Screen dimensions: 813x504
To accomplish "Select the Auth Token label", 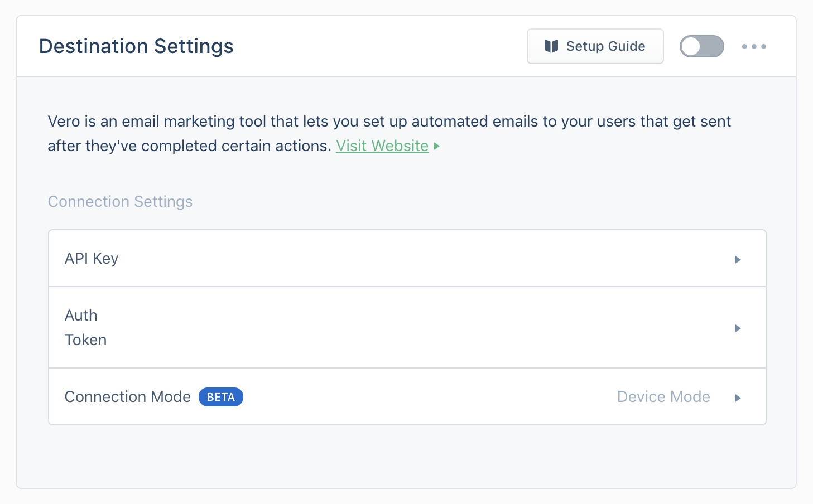I will point(85,328).
